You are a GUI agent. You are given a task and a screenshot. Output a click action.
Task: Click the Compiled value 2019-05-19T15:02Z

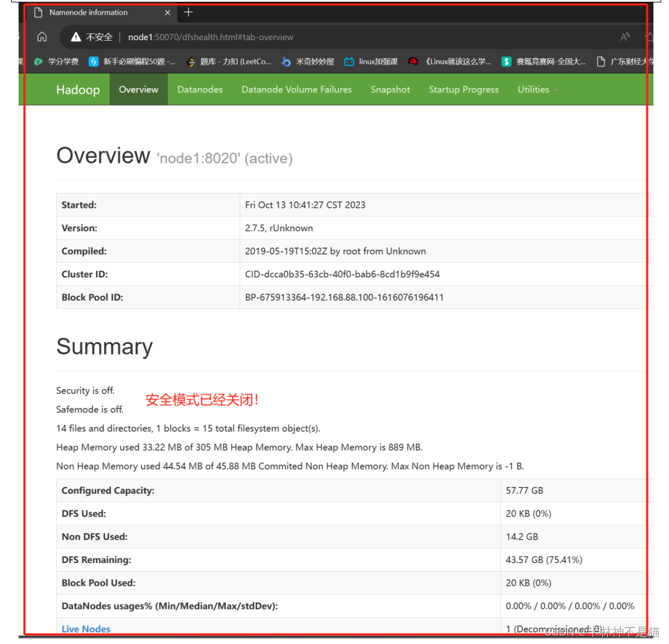click(335, 251)
